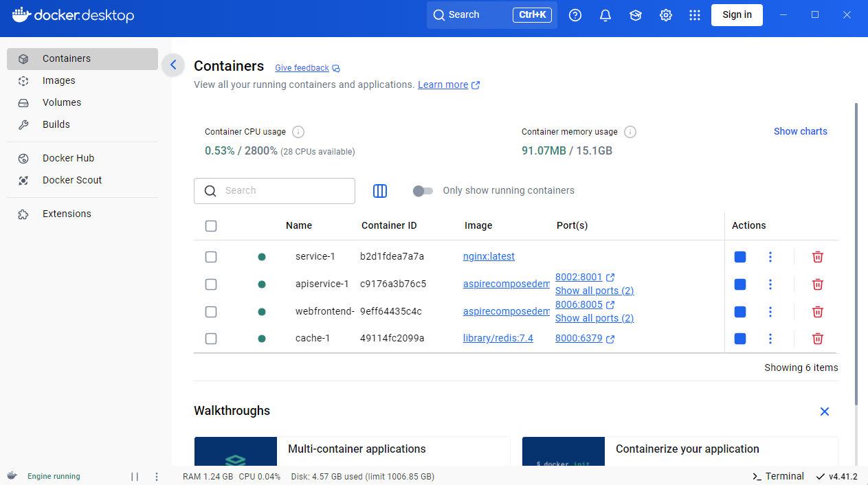Go to Containers in the sidebar

[x=82, y=59]
